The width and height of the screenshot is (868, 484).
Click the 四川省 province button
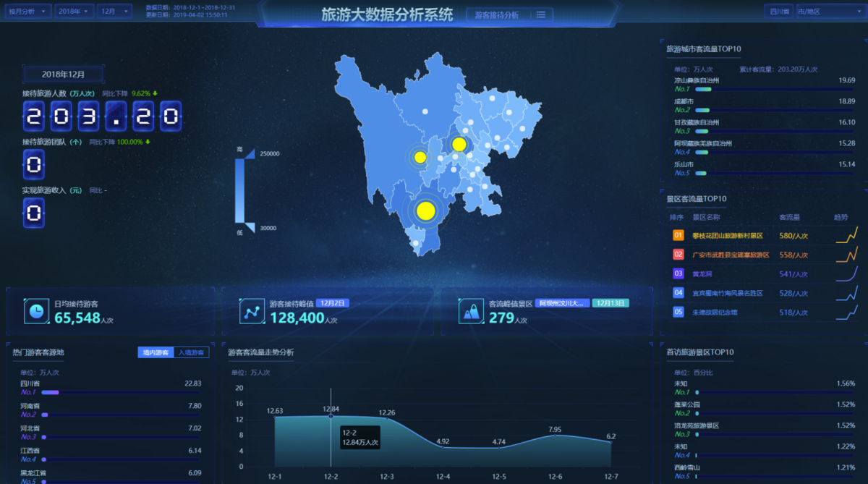[778, 12]
